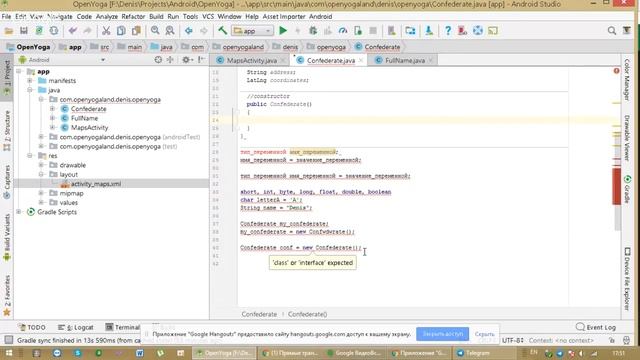Click the Debug app bug icon

[x=313, y=31]
